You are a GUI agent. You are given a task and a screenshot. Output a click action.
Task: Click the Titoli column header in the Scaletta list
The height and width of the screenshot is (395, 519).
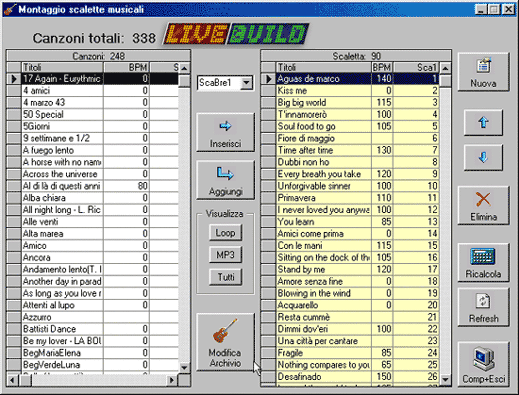click(324, 67)
